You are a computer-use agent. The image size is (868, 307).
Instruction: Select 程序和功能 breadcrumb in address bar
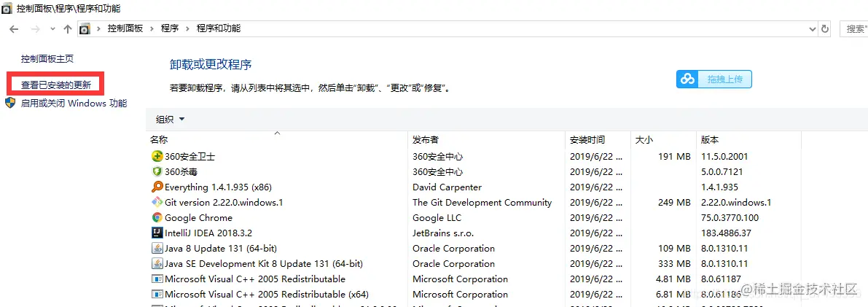pyautogui.click(x=219, y=28)
